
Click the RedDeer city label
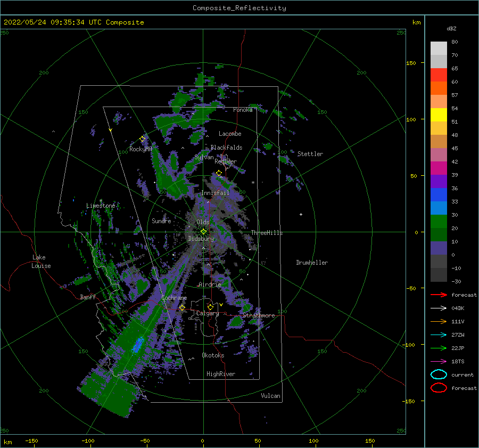pos(226,161)
